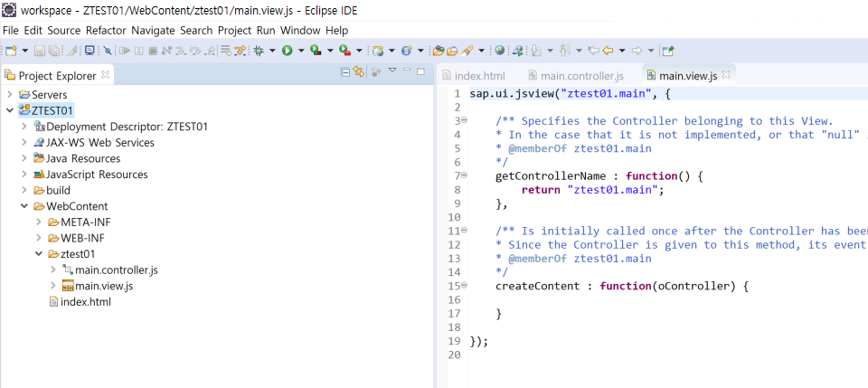The width and height of the screenshot is (868, 388).
Task: Click the Step Into icon
Action: coord(181,51)
